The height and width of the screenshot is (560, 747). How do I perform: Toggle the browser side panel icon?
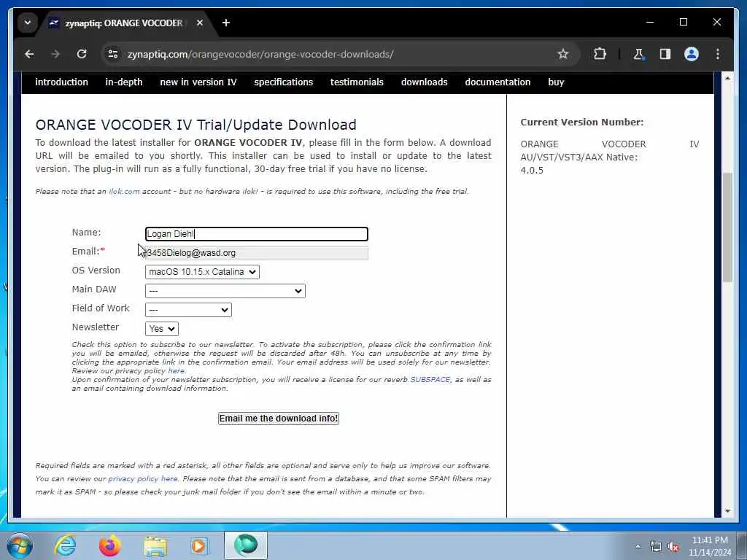pos(665,54)
